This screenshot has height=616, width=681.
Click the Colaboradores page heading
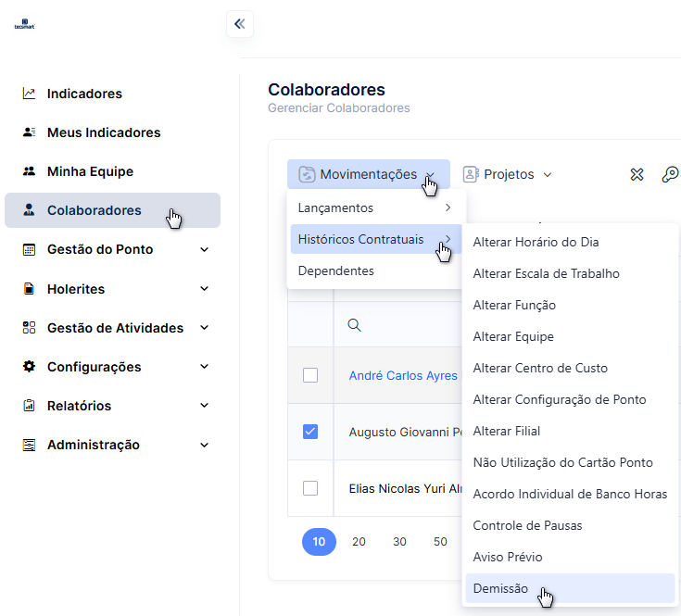click(326, 90)
